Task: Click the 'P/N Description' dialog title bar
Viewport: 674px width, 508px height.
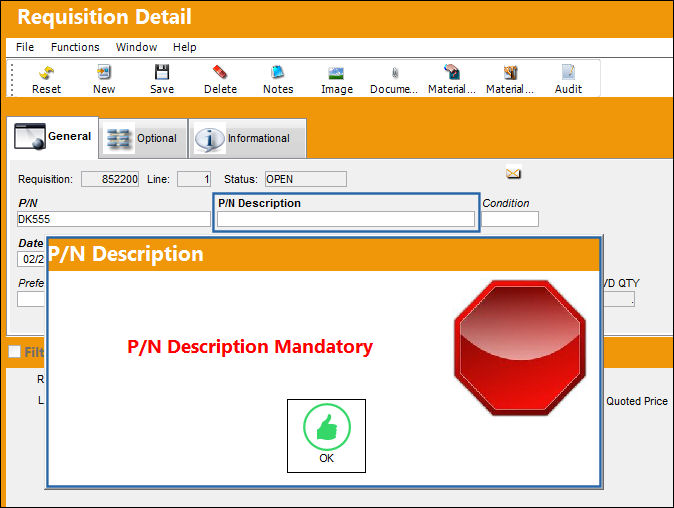Action: tap(323, 254)
